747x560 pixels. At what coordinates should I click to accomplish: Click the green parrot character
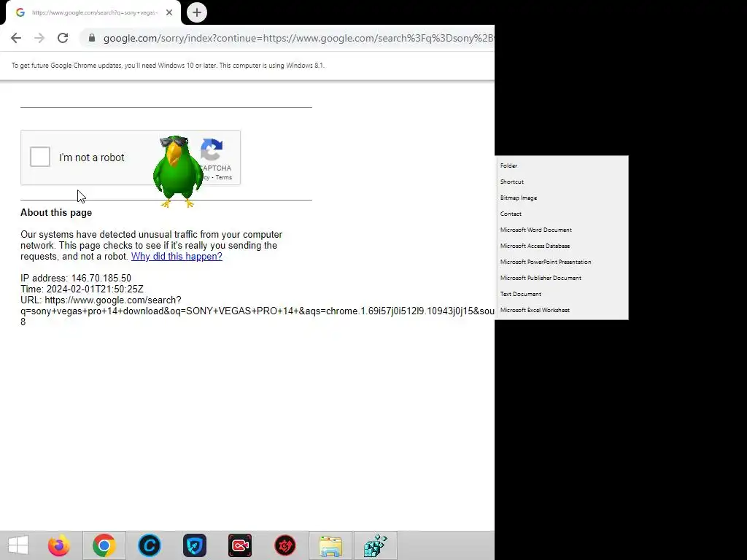(177, 171)
